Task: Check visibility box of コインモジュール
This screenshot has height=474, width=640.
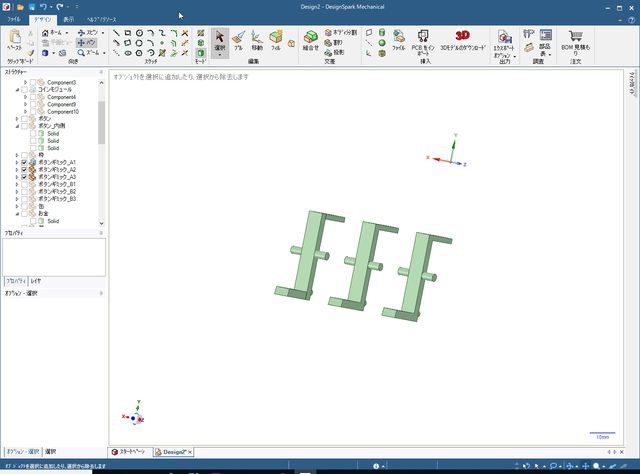Action: (24, 90)
